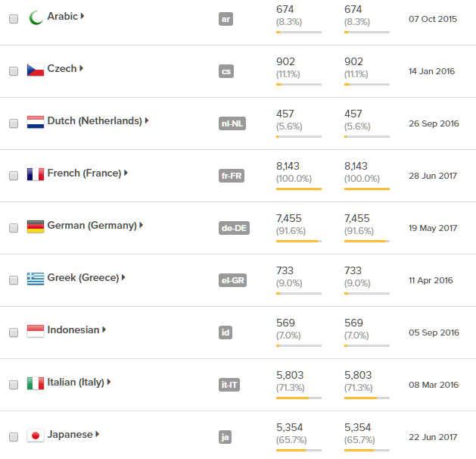Expand the German (Germany) disclosure arrow
Image resolution: width=476 pixels, height=459 pixels.
click(x=142, y=225)
